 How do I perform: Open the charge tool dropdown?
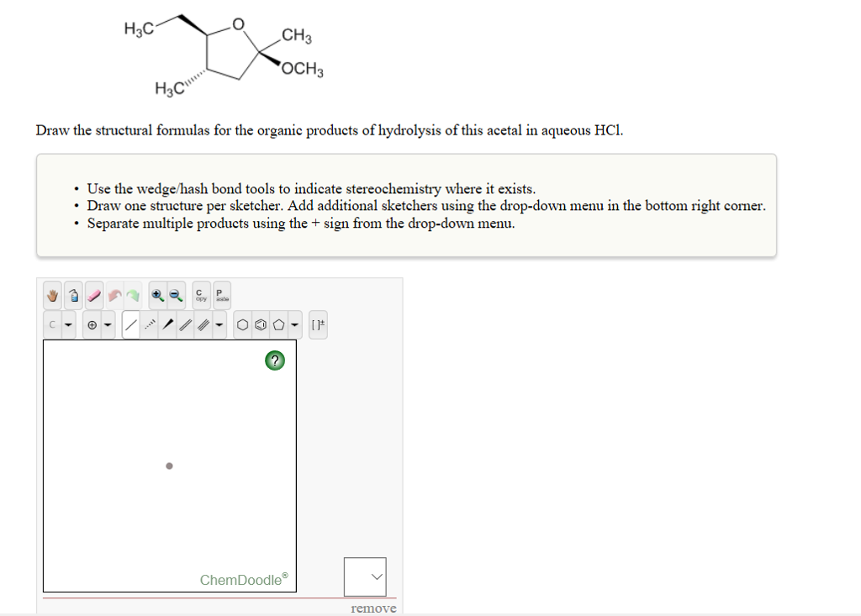(x=108, y=324)
